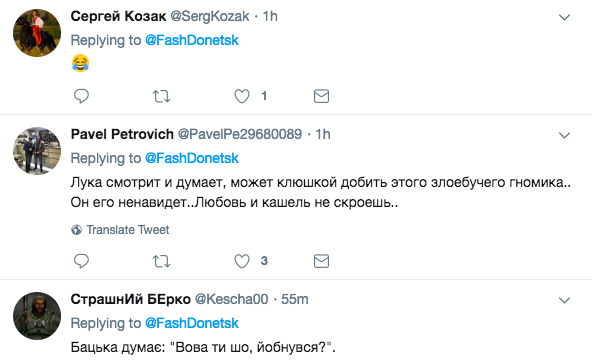Open @FashDonetsk link in Pavel Petrovich's reply

tap(192, 158)
